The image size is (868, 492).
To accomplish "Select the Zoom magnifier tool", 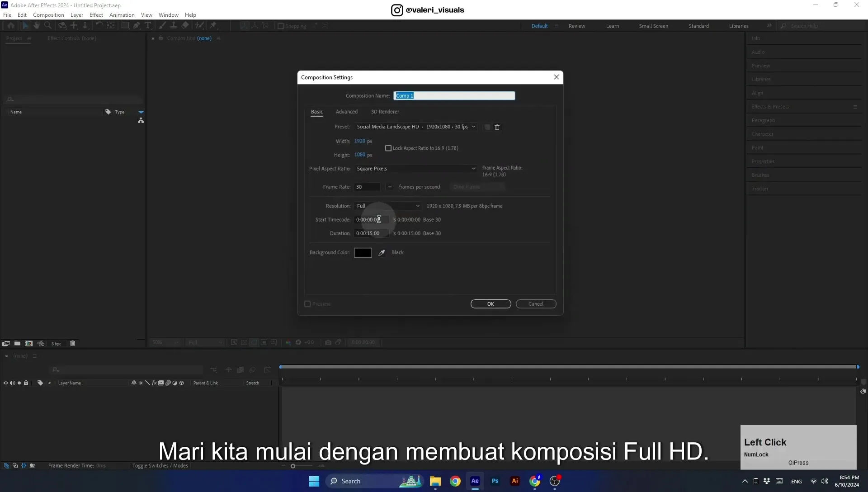I will [48, 26].
